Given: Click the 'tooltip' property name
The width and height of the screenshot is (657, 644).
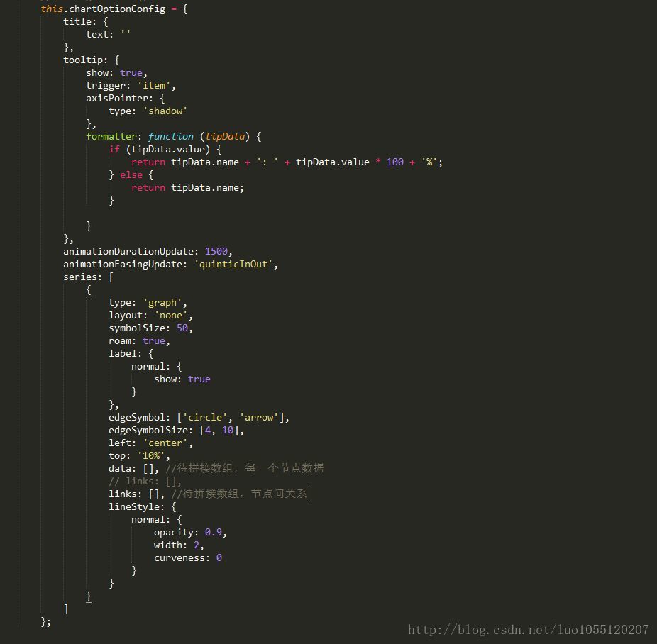Looking at the screenshot, I should coord(83,60).
